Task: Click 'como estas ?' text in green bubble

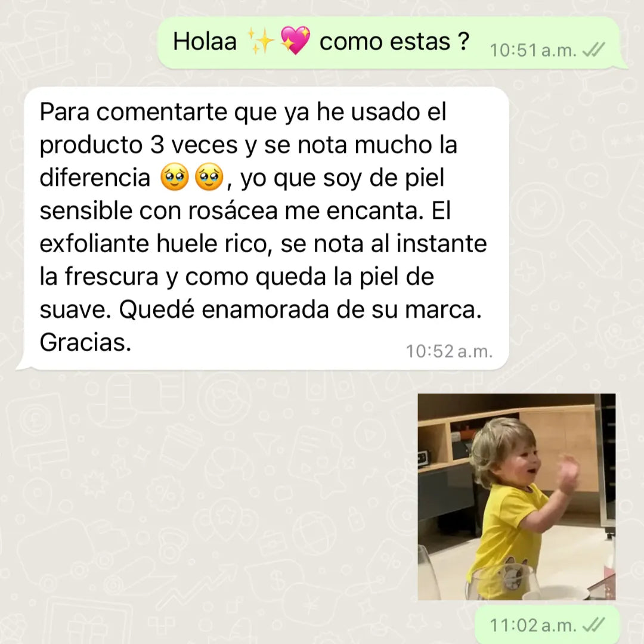Action: coord(394,42)
